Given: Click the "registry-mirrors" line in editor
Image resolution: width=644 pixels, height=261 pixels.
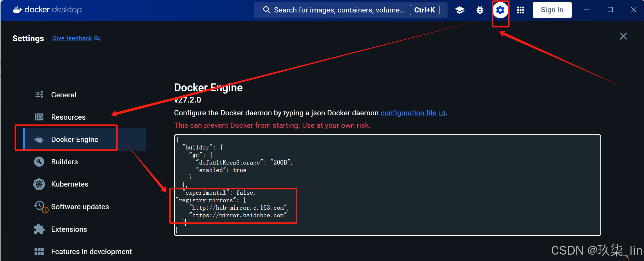Looking at the screenshot, I should pos(211,200).
